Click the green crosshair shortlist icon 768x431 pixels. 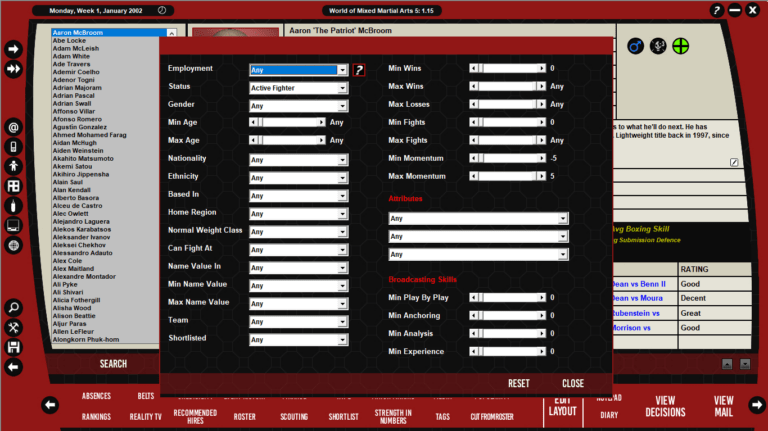[x=681, y=46]
